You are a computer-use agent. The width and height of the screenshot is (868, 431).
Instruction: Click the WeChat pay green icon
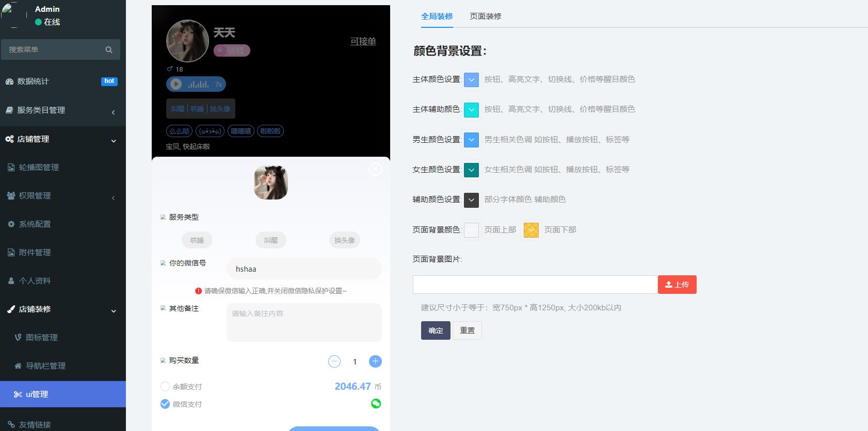(376, 404)
